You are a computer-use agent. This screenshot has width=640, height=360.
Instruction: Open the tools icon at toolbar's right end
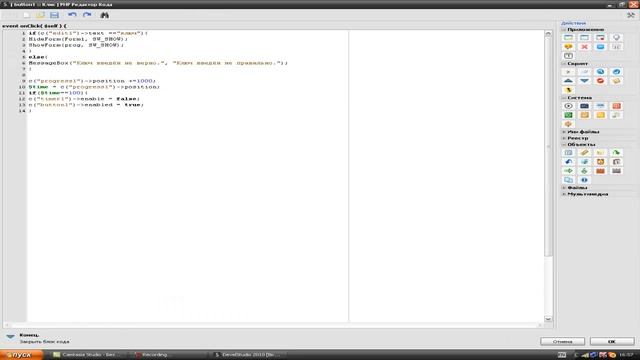click(631, 15)
